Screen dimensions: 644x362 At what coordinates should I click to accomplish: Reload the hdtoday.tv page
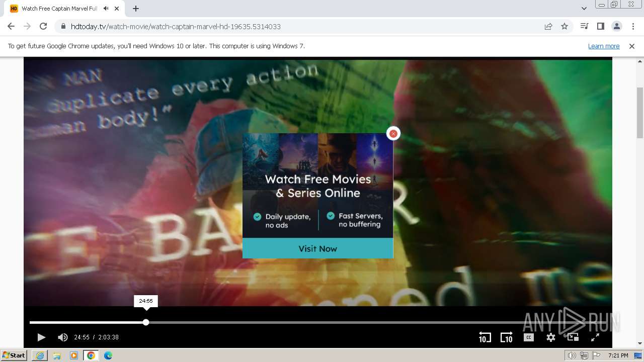(43, 26)
